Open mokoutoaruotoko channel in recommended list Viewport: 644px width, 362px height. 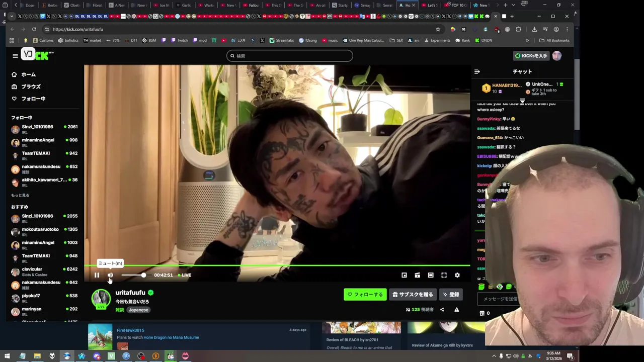point(44,232)
